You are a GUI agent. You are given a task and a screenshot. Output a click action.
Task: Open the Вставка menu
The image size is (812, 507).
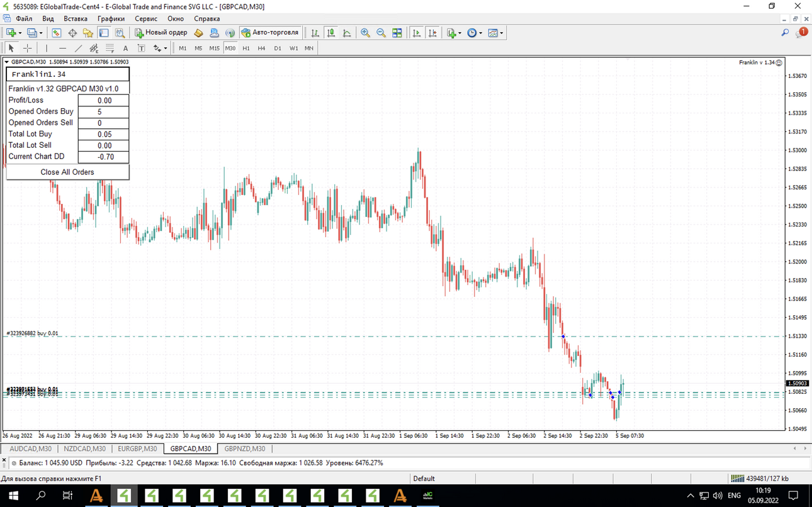tap(76, 19)
